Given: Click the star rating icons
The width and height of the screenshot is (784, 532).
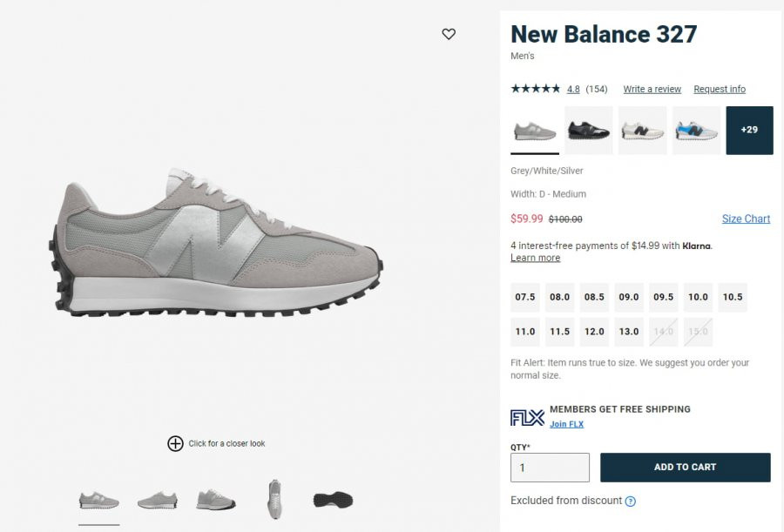Looking at the screenshot, I should (536, 89).
